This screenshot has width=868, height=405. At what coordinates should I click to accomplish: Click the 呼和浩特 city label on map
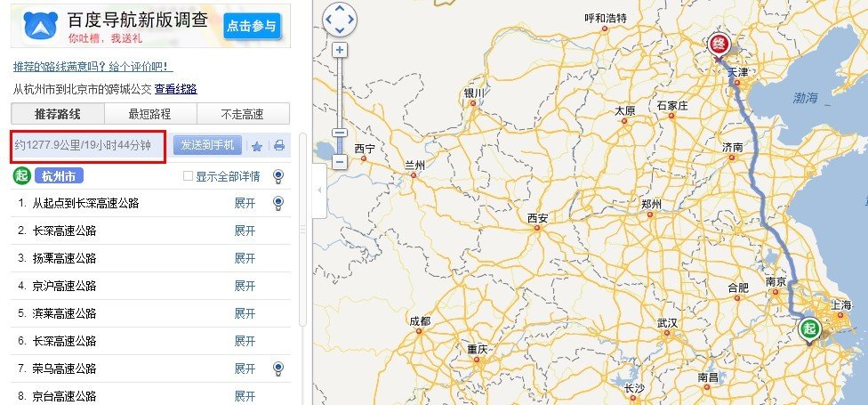(606, 18)
